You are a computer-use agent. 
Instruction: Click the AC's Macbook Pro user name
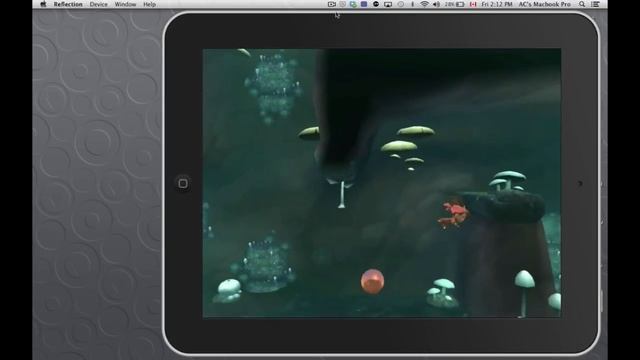click(544, 4)
